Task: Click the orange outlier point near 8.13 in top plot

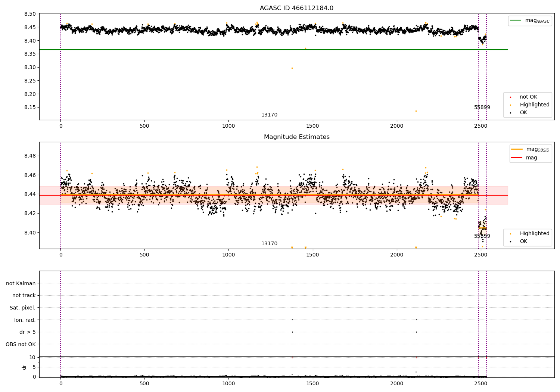Action: (416, 111)
